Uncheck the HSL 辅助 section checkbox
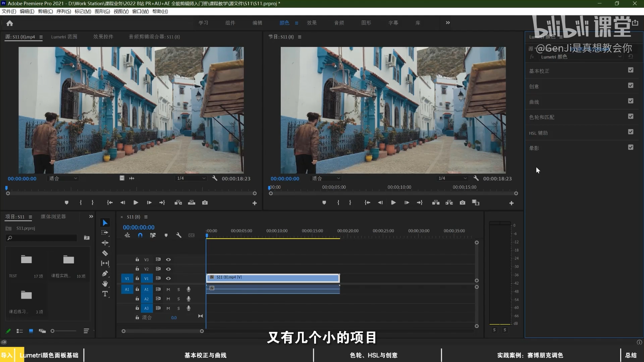Image resolution: width=644 pixels, height=362 pixels. [631, 132]
